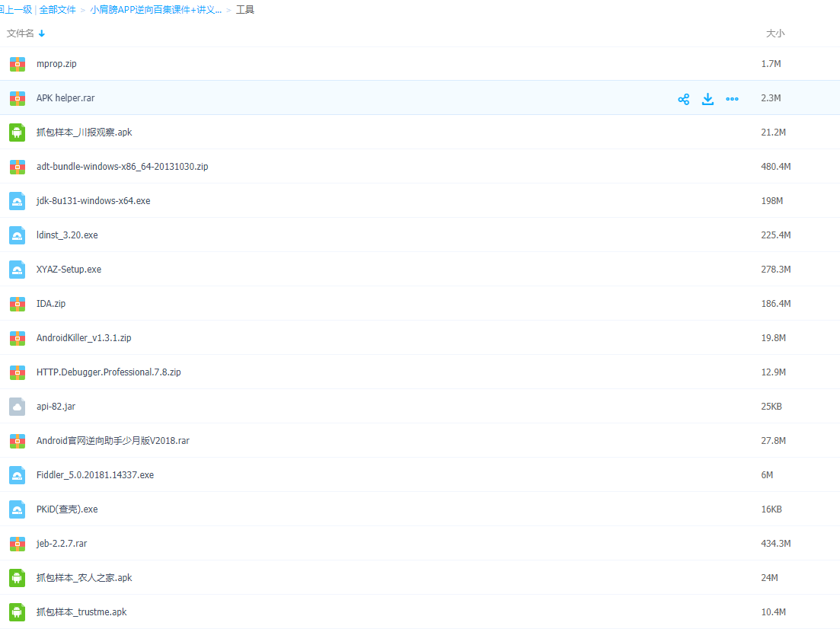Sort the list by 文件名 column header
The width and height of the screenshot is (840, 629).
(x=21, y=34)
